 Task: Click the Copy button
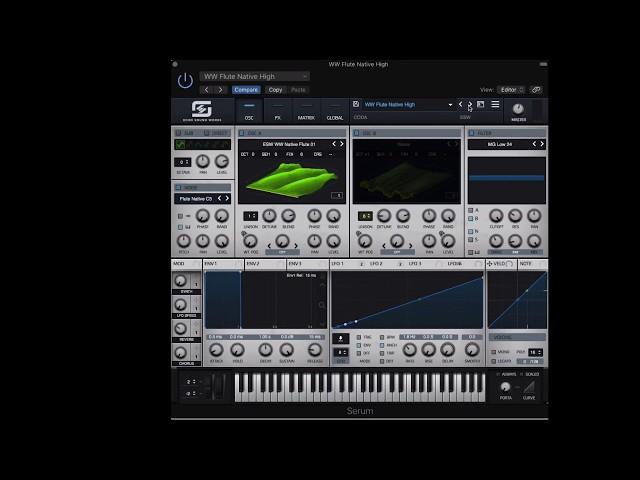coord(275,90)
